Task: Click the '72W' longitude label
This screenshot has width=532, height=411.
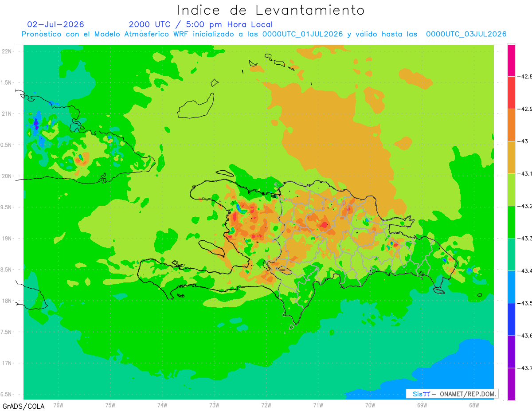Action: click(x=266, y=405)
